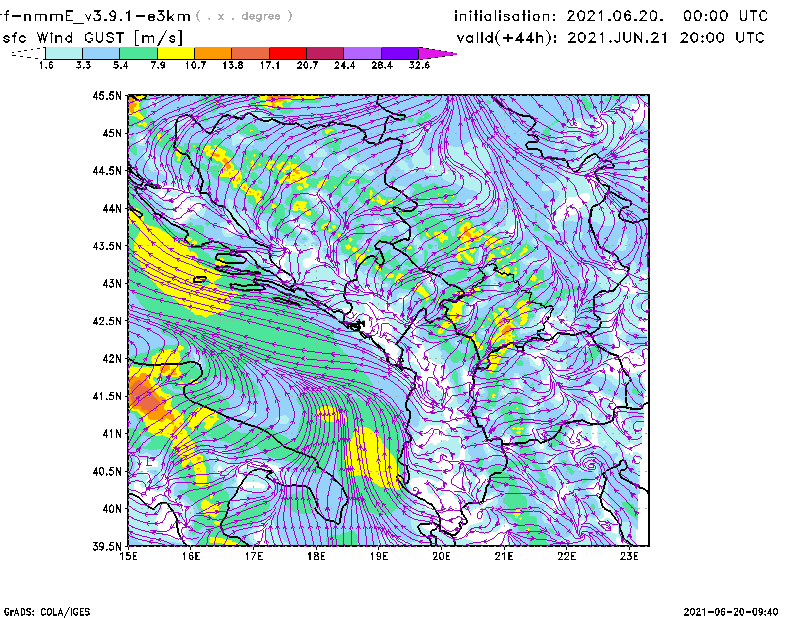The height and width of the screenshot is (618, 800).
Task: Click the light purple 24.4–28.4 legend swatch
Action: tap(362, 53)
